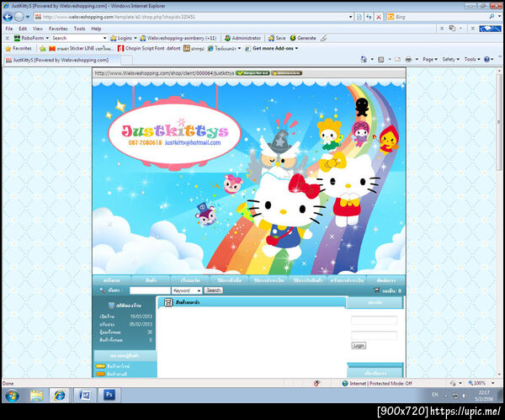Select the JustKittyS browser tab
This screenshot has width=505, height=420.
pyautogui.click(x=61, y=60)
